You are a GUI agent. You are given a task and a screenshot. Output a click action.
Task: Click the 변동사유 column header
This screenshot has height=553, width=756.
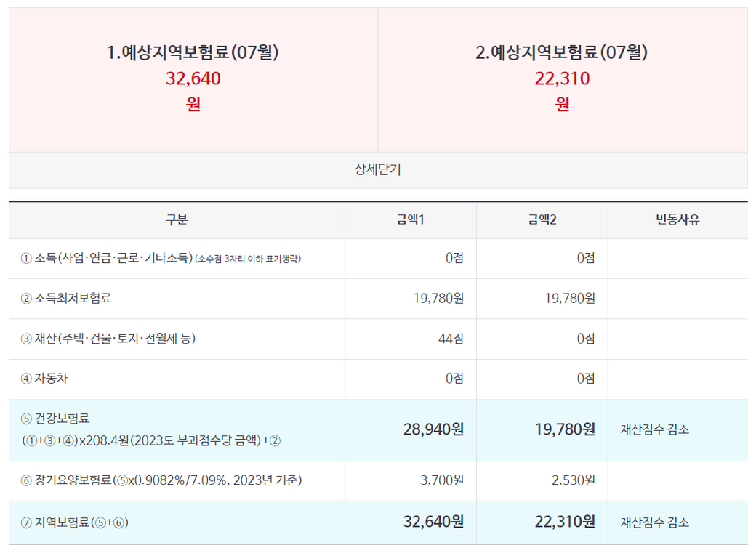(x=677, y=220)
